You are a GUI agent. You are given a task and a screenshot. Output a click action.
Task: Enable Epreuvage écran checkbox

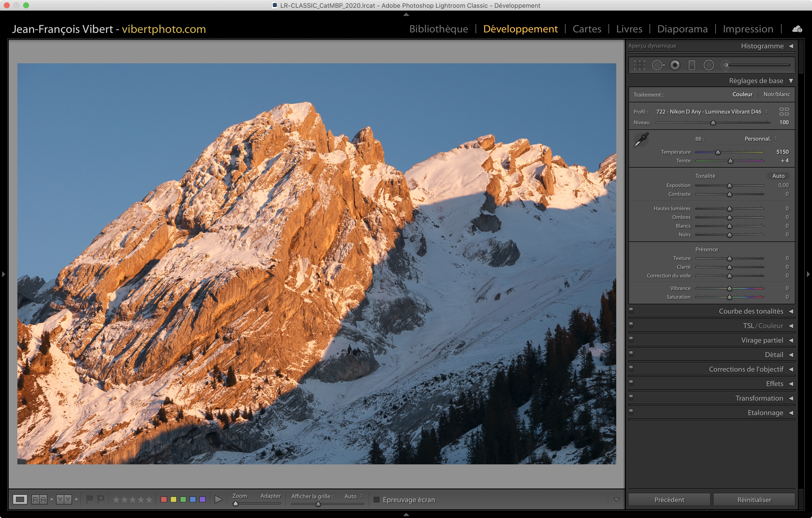pyautogui.click(x=377, y=499)
